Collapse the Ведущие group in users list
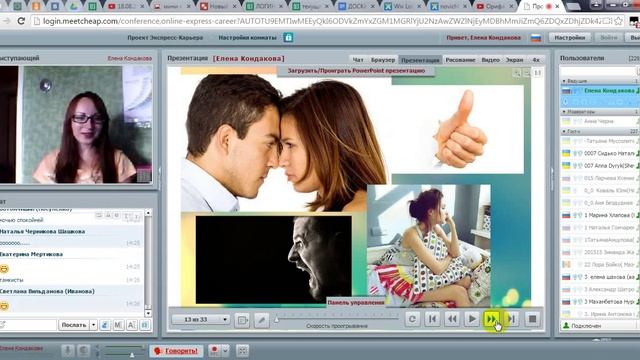This screenshot has height=360, width=640. coord(564,81)
